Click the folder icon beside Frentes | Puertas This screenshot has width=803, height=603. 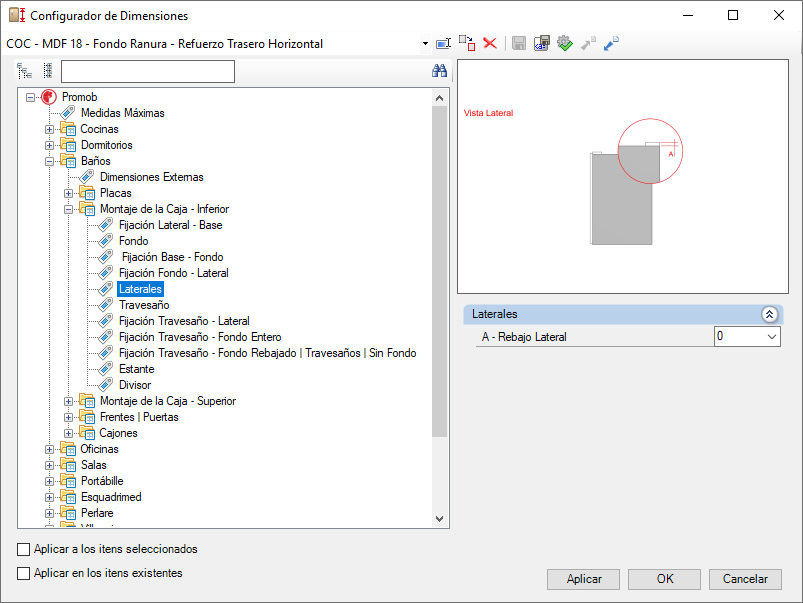click(x=87, y=417)
